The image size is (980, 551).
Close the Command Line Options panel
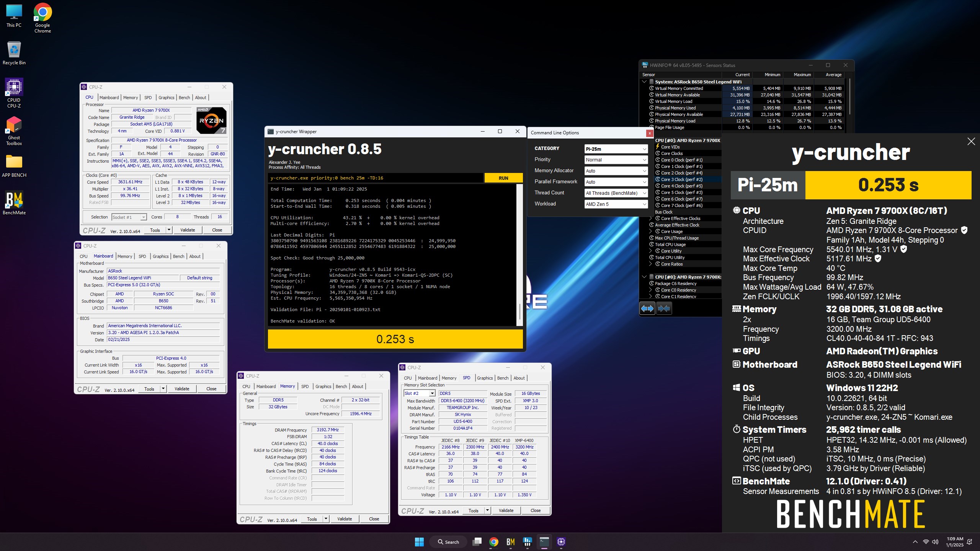(x=650, y=133)
